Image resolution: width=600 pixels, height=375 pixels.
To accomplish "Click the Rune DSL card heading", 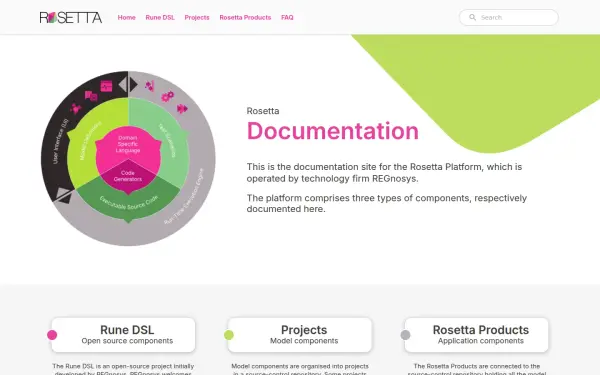I will [127, 330].
